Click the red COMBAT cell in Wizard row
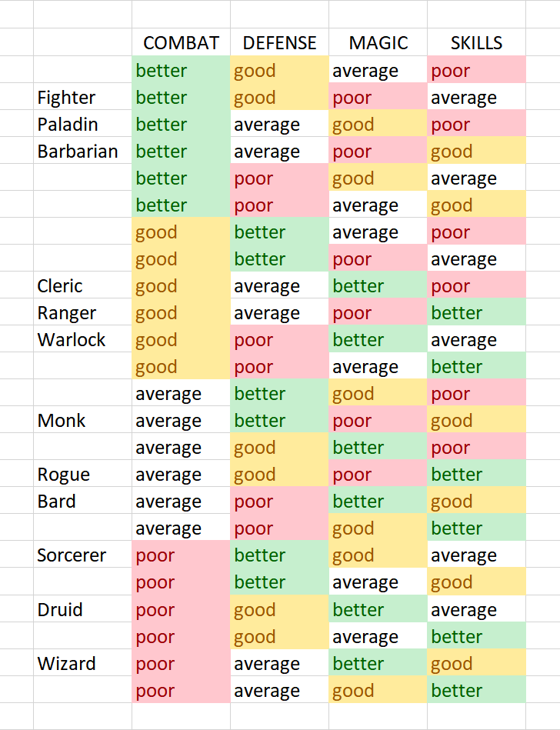 click(181, 664)
